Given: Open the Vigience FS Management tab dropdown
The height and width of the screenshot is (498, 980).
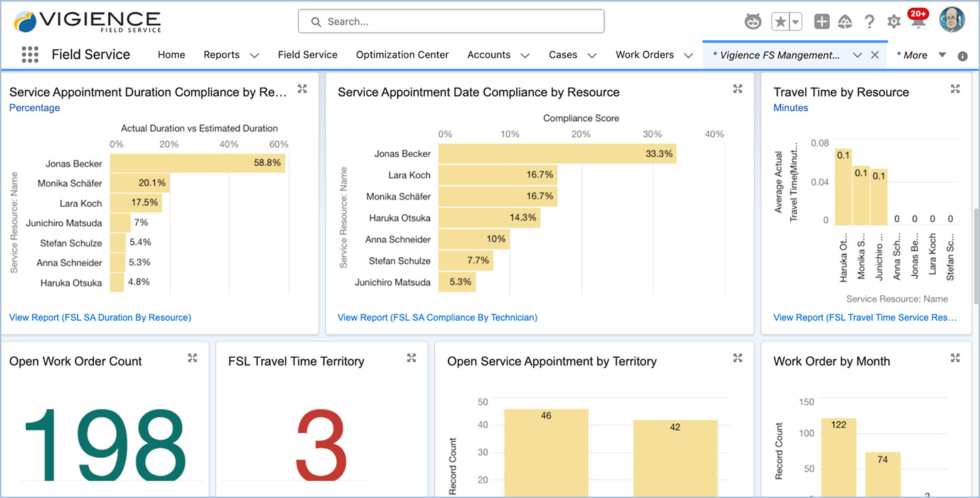Looking at the screenshot, I should [857, 55].
